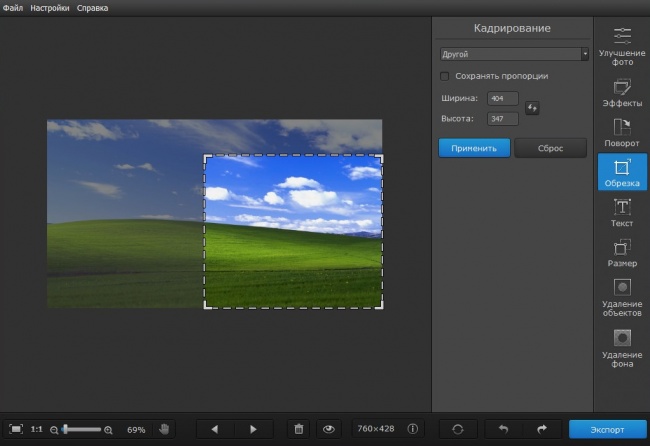
Task: Go to next image arrow
Action: (253, 429)
